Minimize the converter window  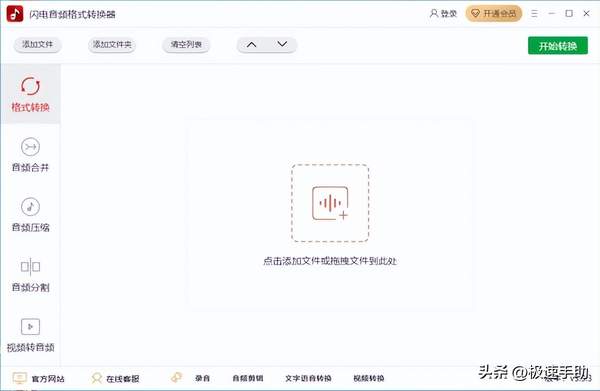coord(551,14)
